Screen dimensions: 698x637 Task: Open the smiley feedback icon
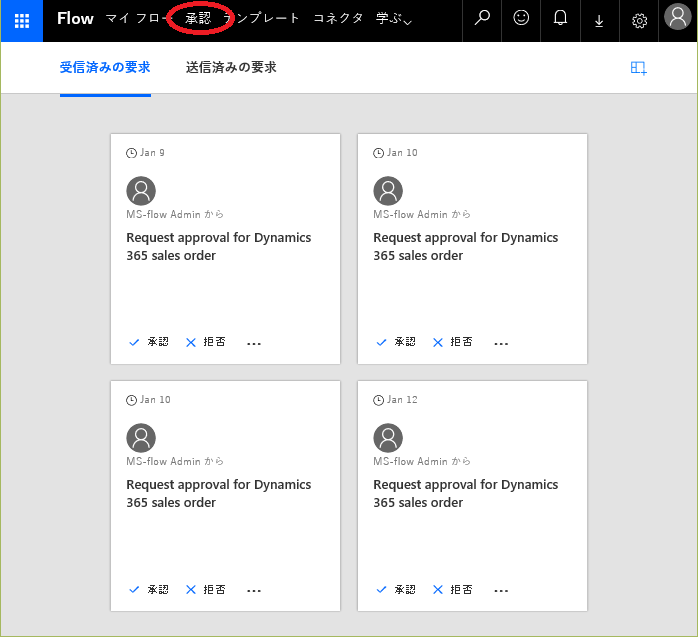521,19
